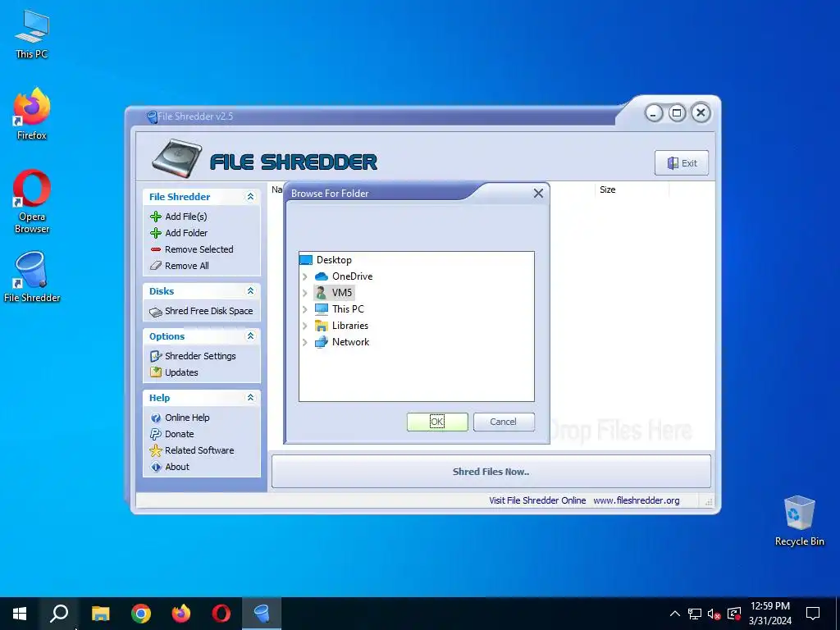Collapse the Options sidebar panel
The height and width of the screenshot is (630, 840).
pos(250,336)
